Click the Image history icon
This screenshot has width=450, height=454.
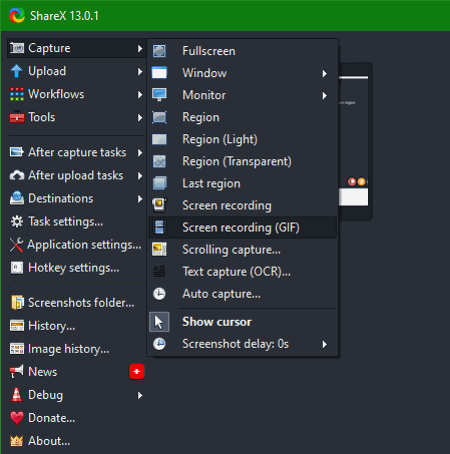17,349
